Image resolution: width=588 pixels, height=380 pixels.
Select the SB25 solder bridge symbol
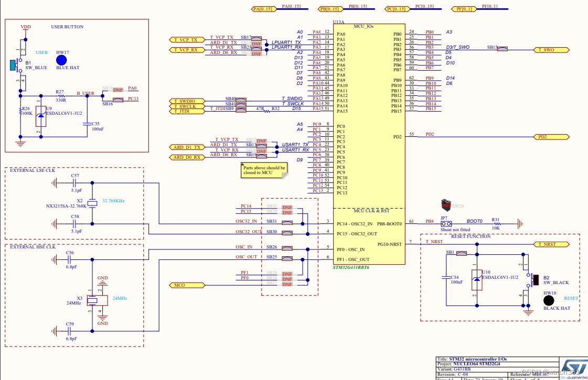(287, 258)
